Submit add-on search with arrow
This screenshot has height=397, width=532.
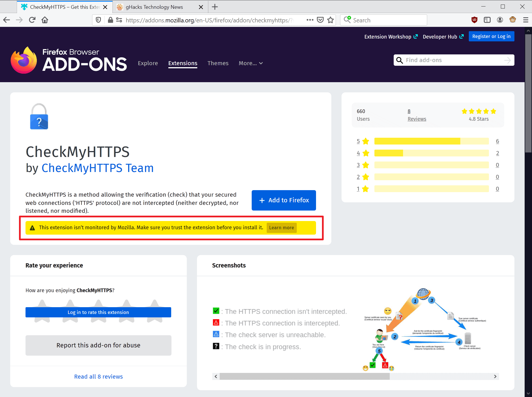(508, 60)
